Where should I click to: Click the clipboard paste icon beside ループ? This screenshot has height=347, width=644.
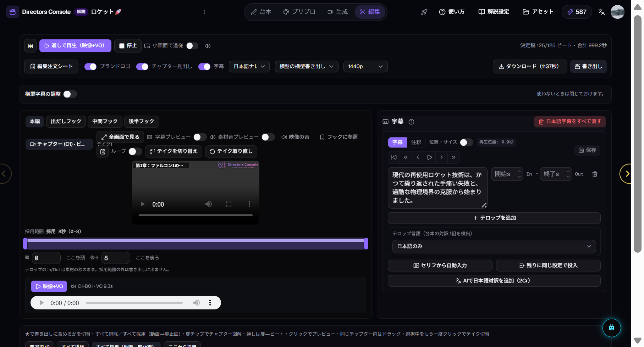pyautogui.click(x=103, y=152)
